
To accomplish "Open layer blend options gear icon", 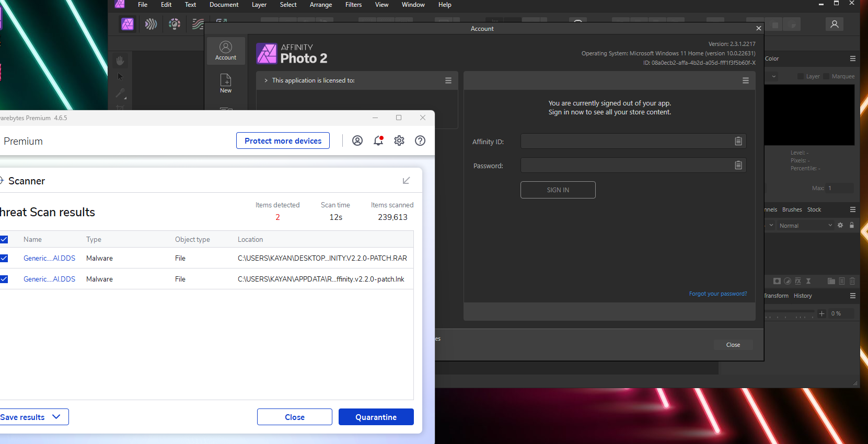I will click(840, 225).
